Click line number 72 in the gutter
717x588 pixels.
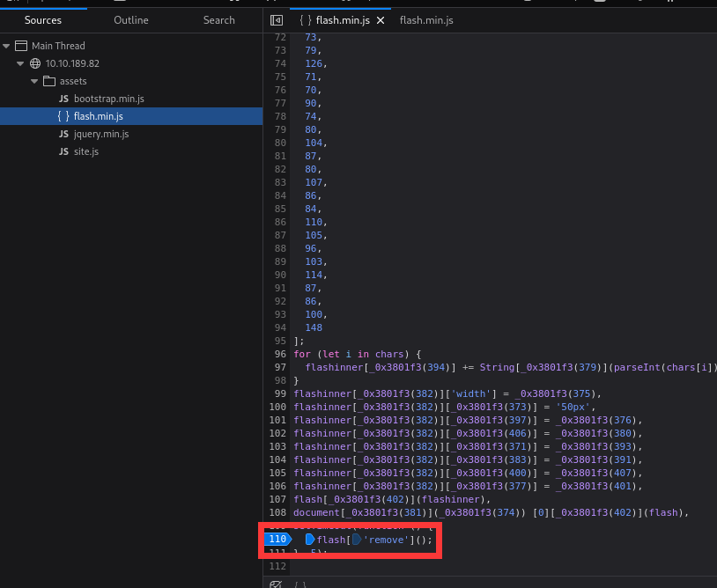pyautogui.click(x=280, y=37)
